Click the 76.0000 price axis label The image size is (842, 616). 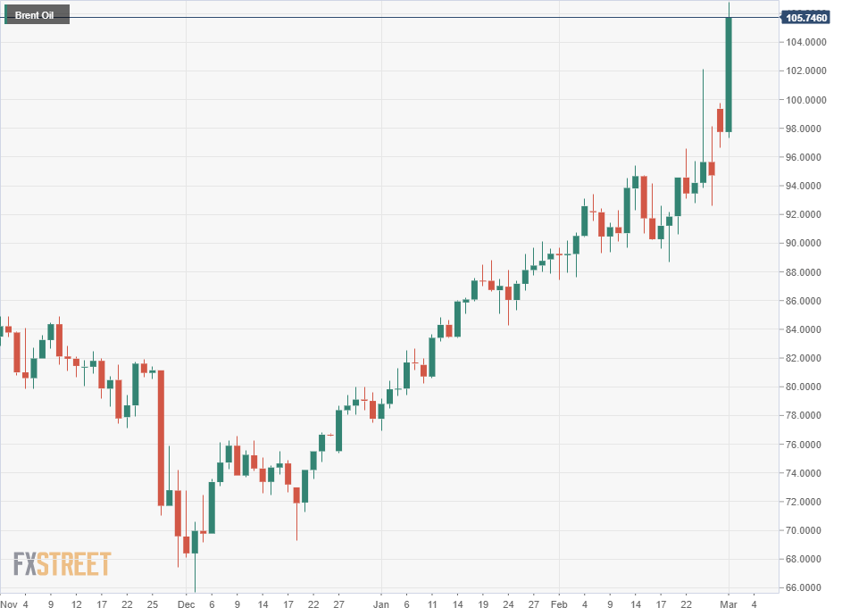[x=804, y=445]
